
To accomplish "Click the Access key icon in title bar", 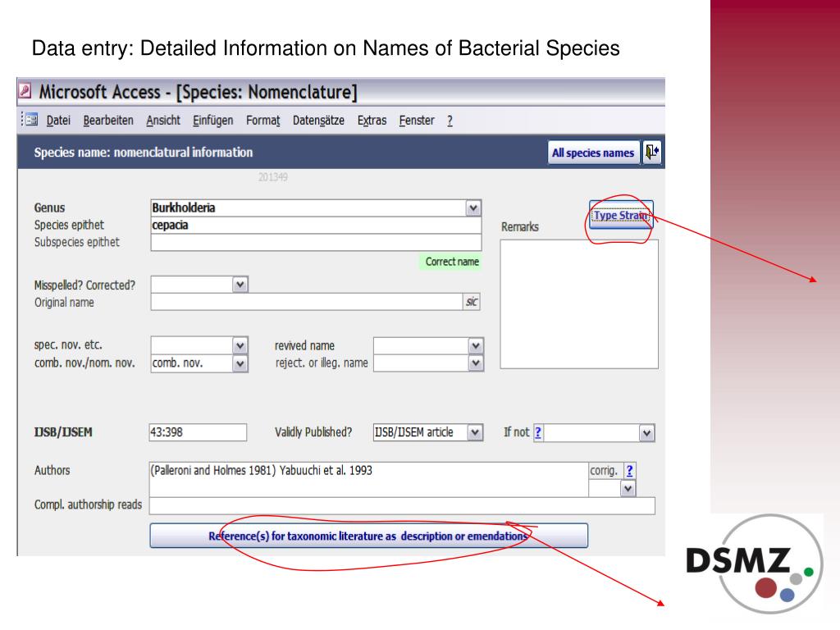I will (x=25, y=90).
